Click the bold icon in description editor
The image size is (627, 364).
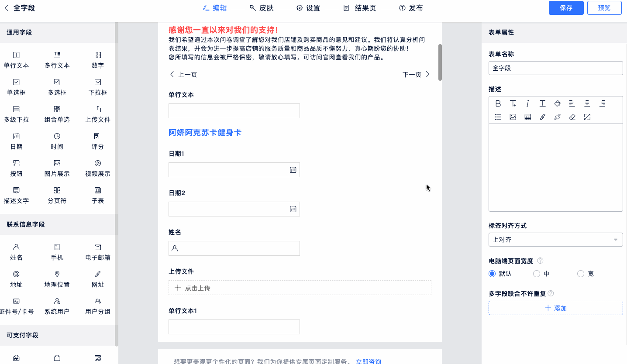[498, 103]
